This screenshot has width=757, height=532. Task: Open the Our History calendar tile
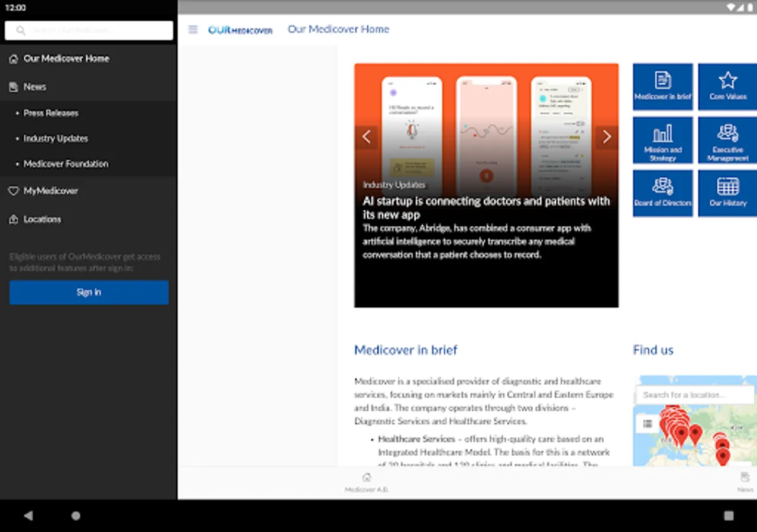pos(727,193)
